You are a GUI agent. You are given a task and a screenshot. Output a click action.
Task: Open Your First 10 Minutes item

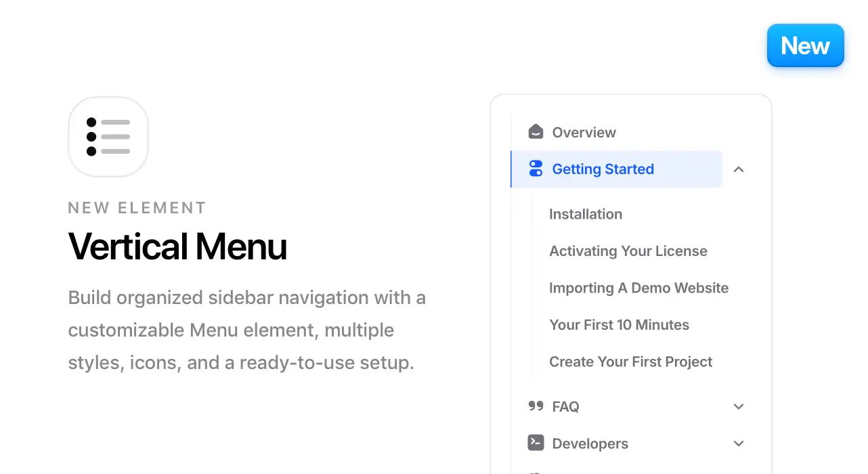pos(619,325)
